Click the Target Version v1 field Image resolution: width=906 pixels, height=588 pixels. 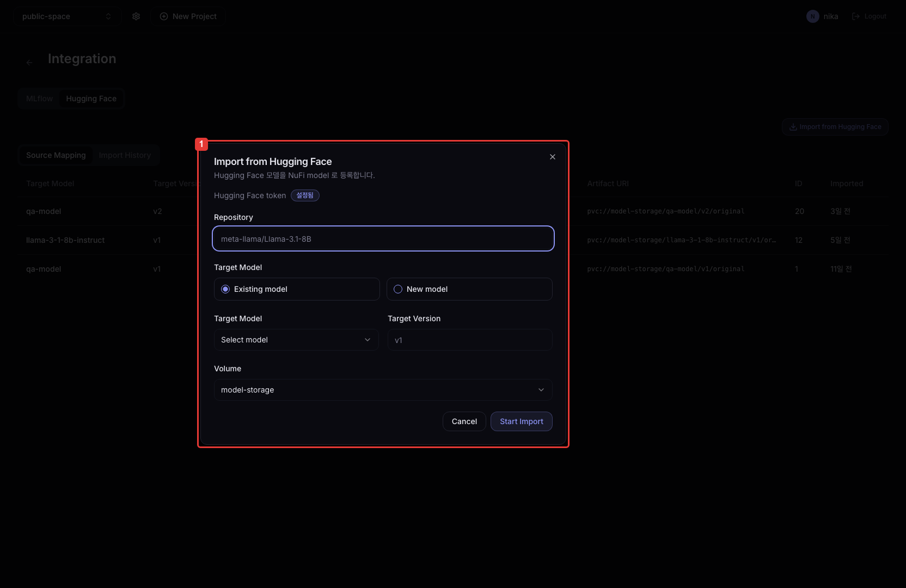[470, 340]
